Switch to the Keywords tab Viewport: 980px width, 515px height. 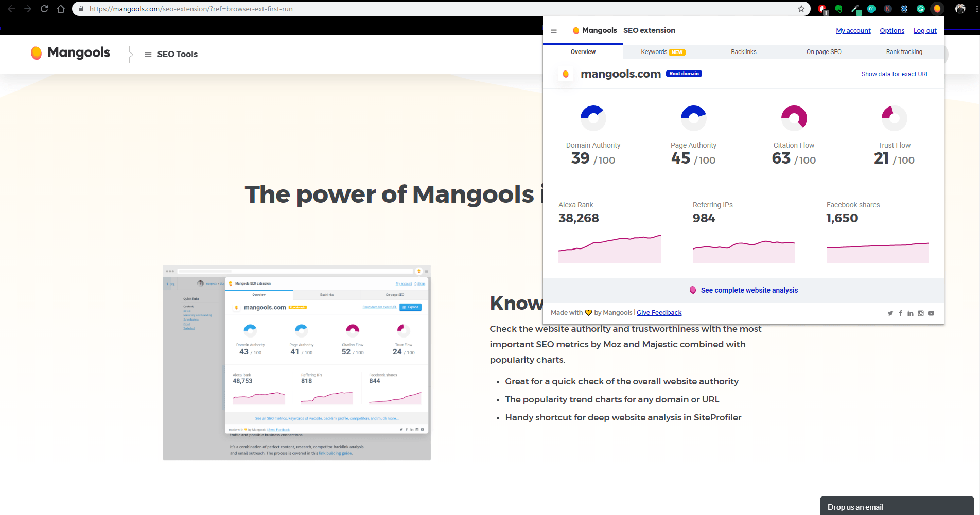point(663,52)
